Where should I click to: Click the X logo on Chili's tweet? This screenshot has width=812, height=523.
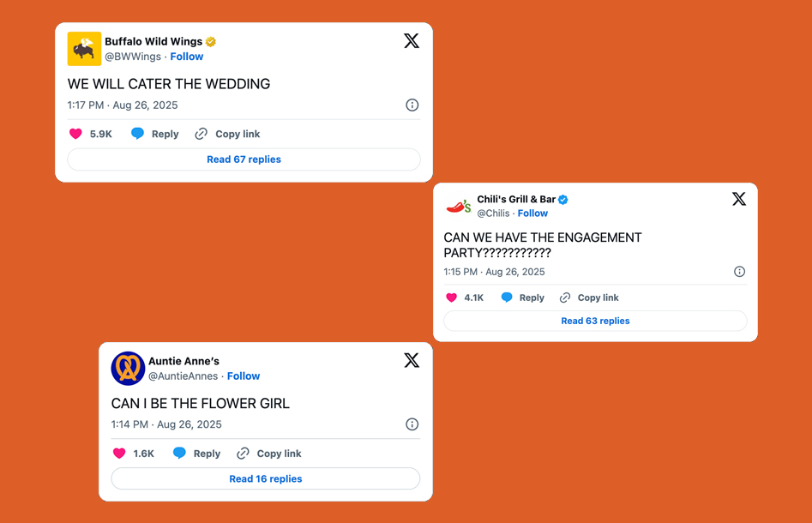739,199
